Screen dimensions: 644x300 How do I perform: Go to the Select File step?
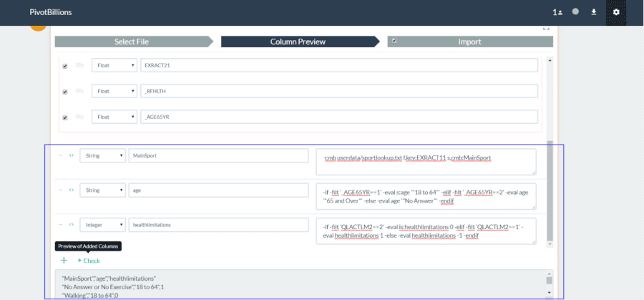point(134,42)
